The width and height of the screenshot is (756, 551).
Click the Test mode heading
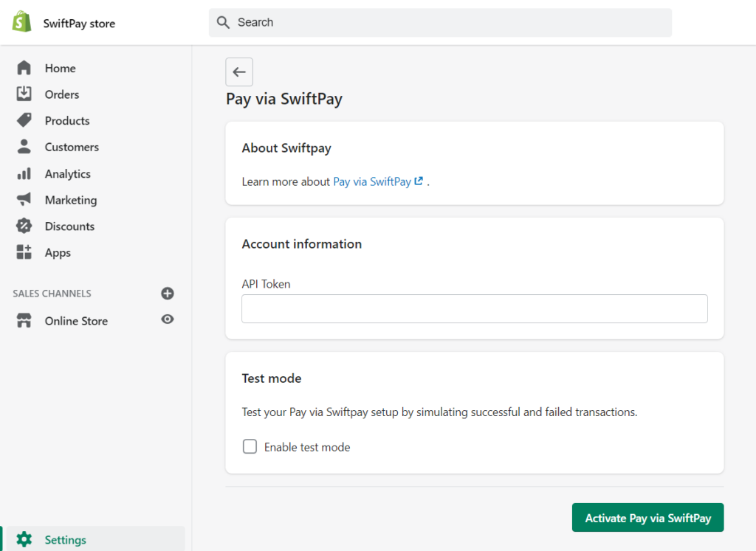coord(272,378)
